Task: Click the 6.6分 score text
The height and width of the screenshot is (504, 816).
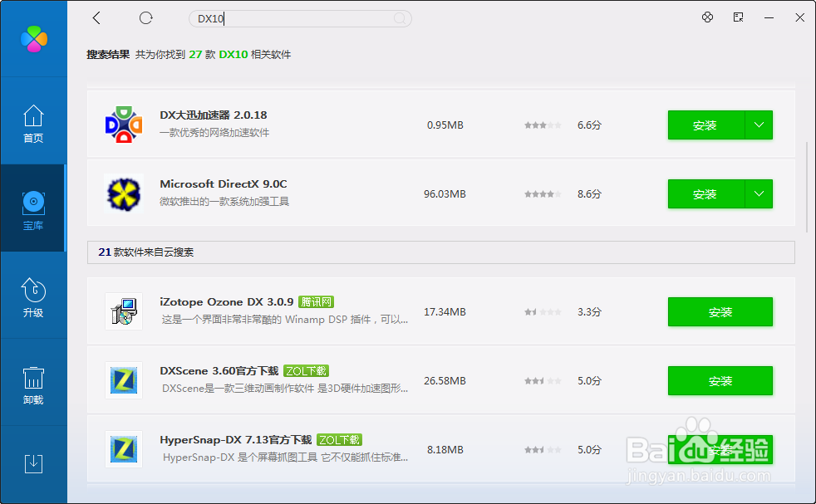Action: [589, 125]
